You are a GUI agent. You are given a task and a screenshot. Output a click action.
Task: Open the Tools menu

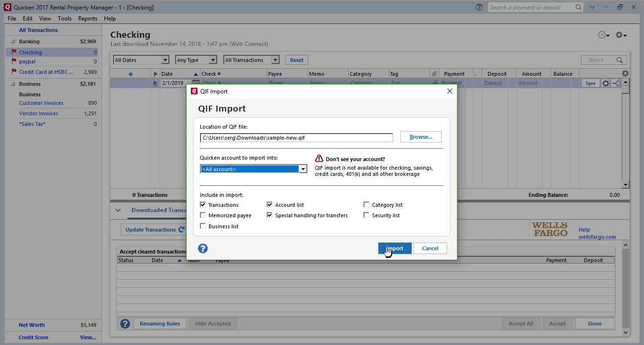coord(65,19)
